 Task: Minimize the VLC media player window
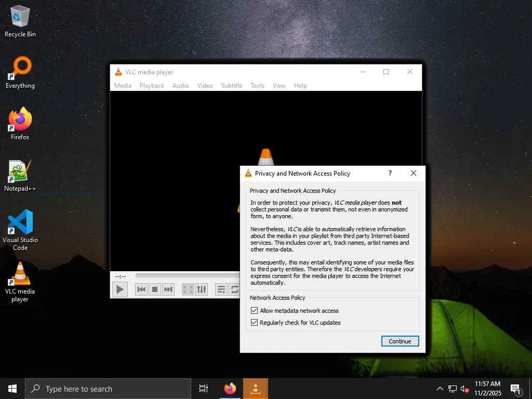click(x=363, y=72)
